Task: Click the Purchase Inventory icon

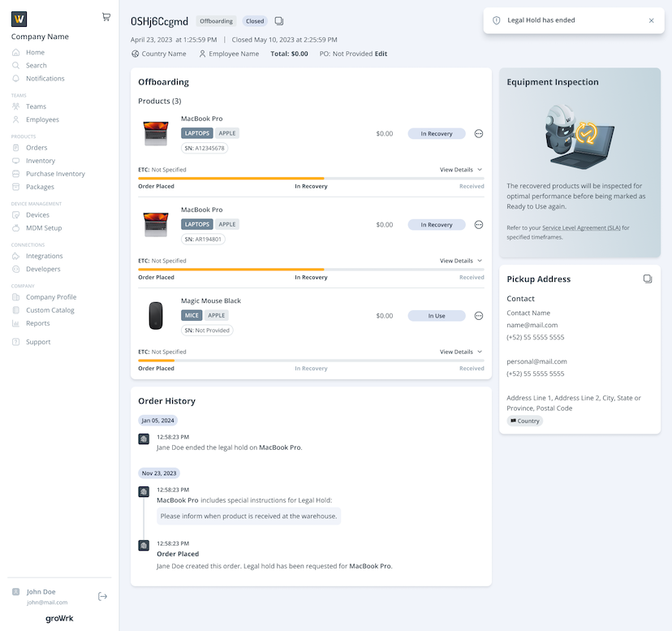Action: coord(16,174)
